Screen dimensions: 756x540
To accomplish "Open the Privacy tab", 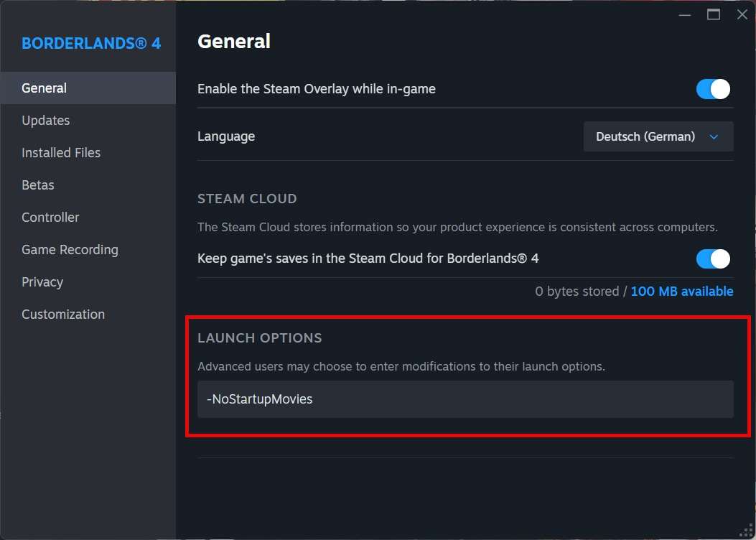I will [x=88, y=282].
